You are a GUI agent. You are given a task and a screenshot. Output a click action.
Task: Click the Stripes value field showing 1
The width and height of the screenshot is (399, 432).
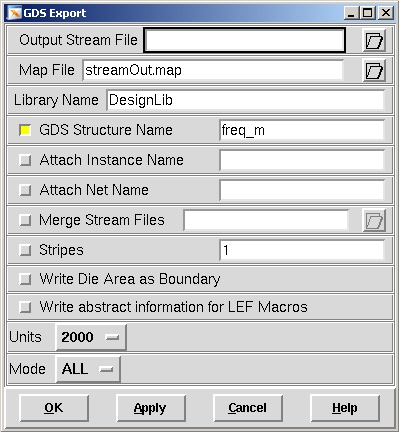pyautogui.click(x=302, y=250)
